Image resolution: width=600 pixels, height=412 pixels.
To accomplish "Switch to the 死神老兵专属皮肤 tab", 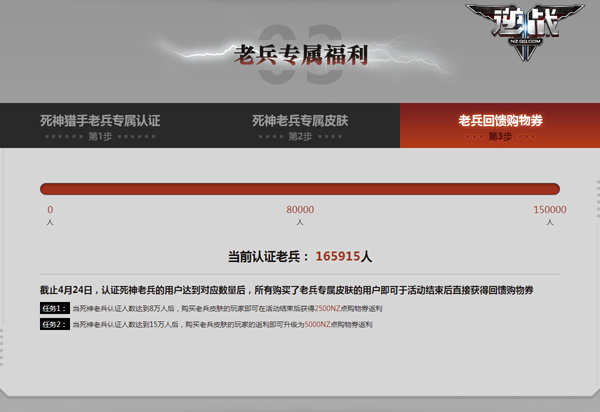I will (x=300, y=120).
